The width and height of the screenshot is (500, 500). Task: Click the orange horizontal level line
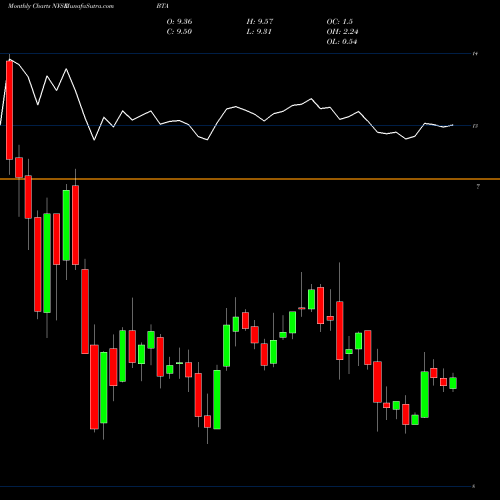pos(250,179)
